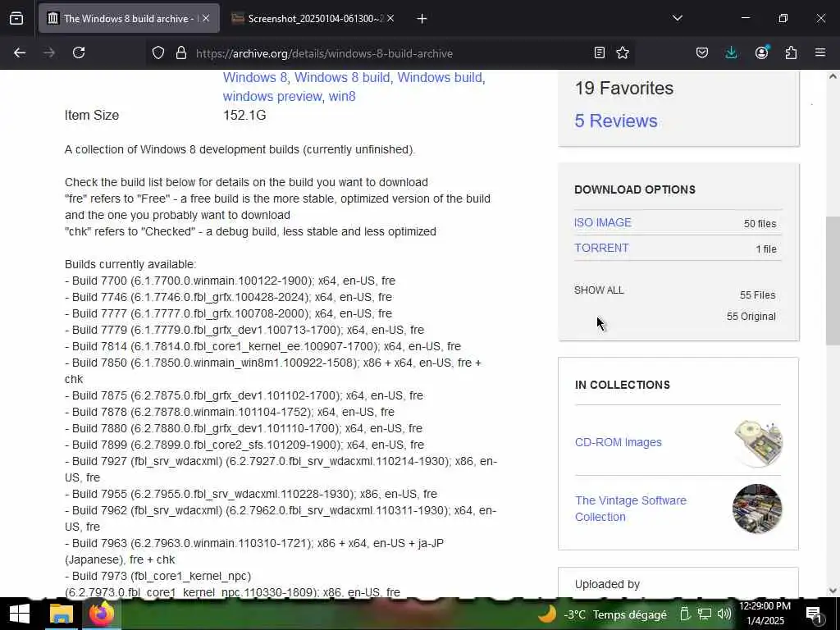Click the scrollbar down arrow
Viewport: 840px width, 630px height.
[833, 591]
